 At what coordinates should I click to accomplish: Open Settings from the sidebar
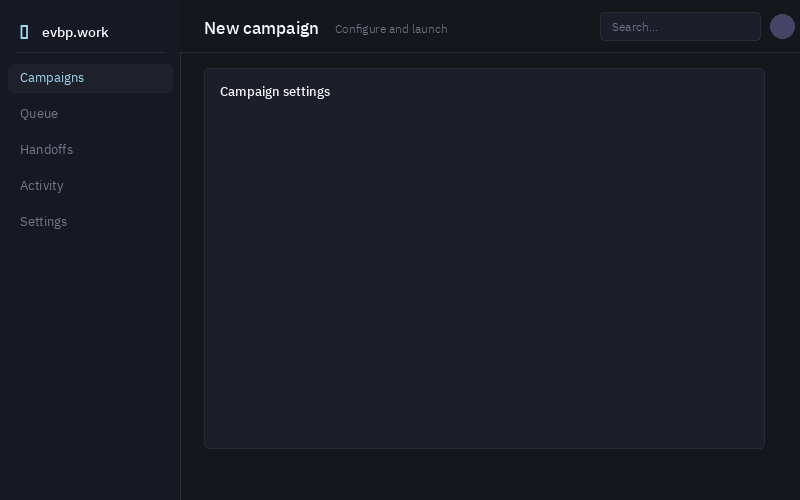click(x=90, y=222)
